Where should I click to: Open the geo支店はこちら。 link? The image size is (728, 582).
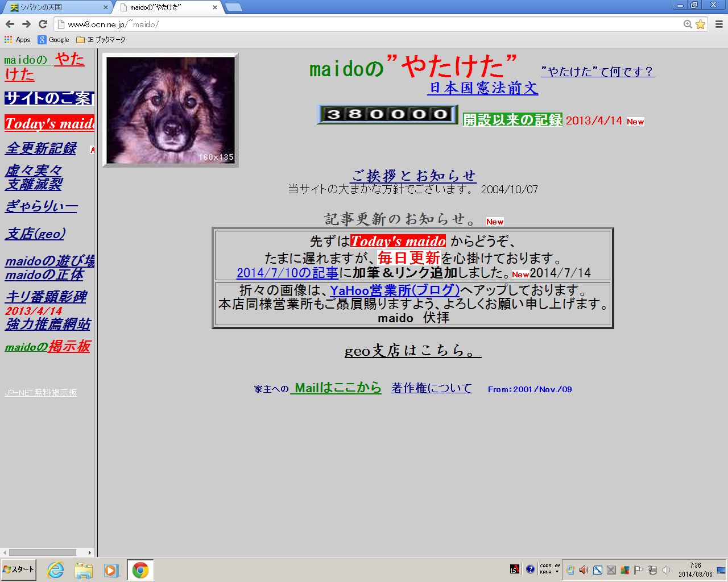click(413, 351)
